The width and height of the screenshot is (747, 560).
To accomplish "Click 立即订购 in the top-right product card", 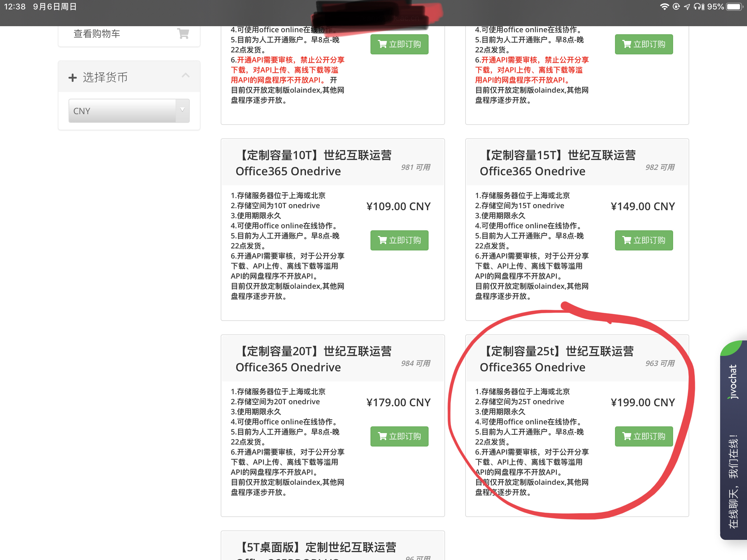I will pos(643,44).
